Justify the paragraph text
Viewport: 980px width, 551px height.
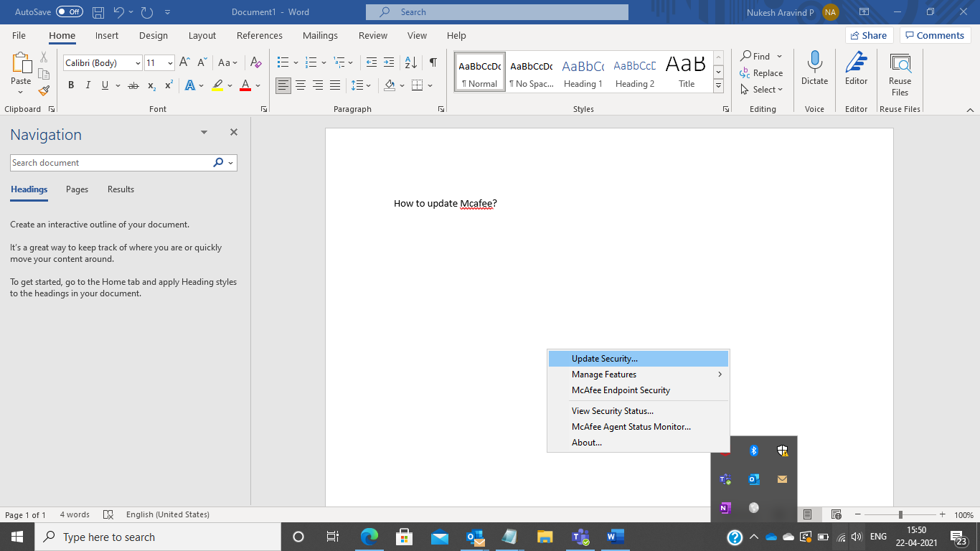coord(335,85)
